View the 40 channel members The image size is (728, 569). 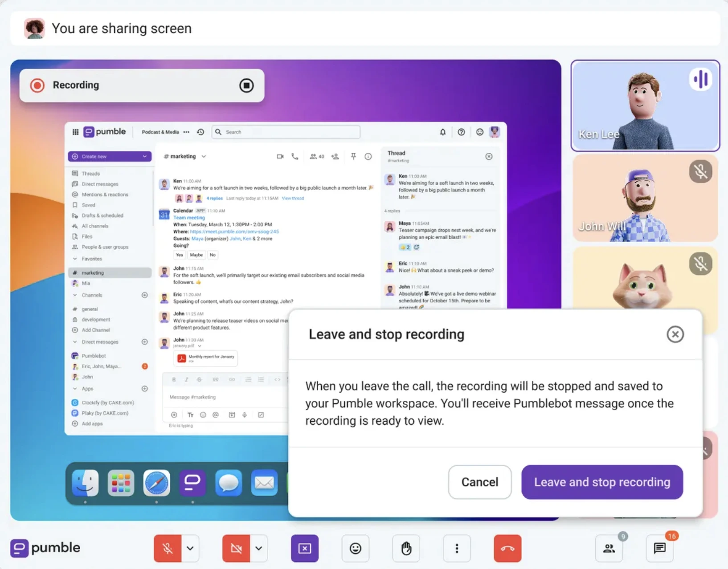tap(317, 156)
